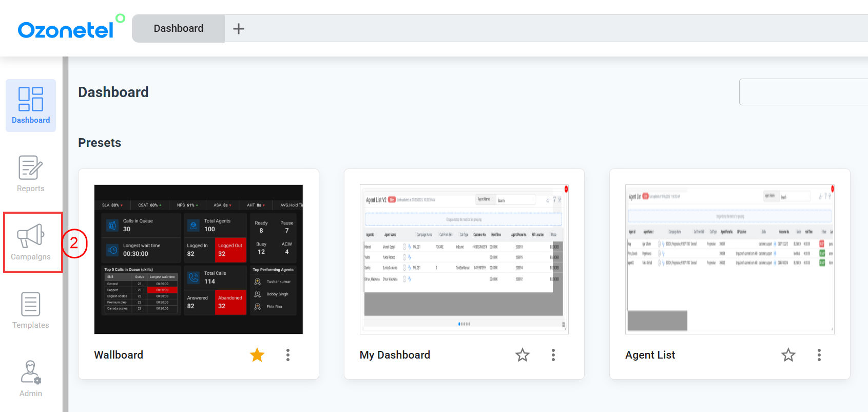Mark My Dashboard as favorite
868x412 pixels.
(x=523, y=355)
